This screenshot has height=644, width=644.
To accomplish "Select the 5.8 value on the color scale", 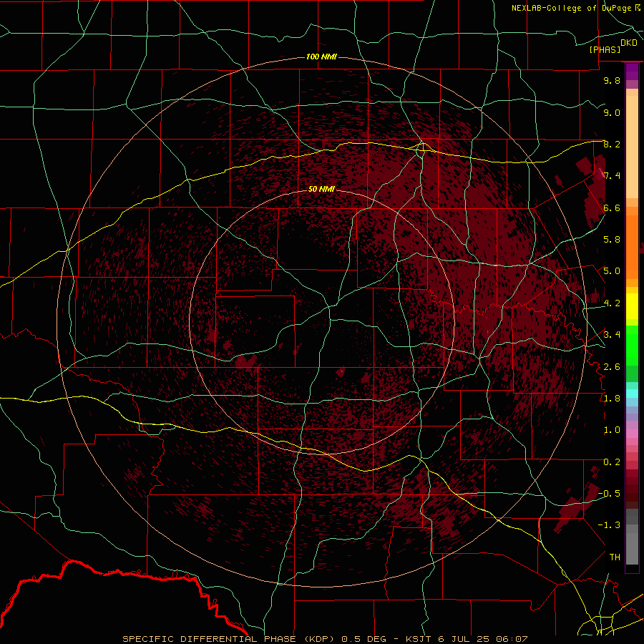I will click(612, 240).
